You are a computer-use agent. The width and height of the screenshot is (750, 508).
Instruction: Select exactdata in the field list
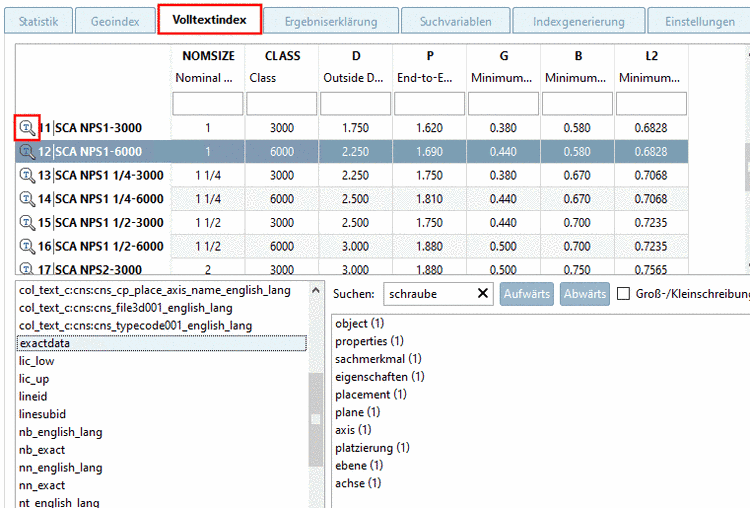[161, 343]
